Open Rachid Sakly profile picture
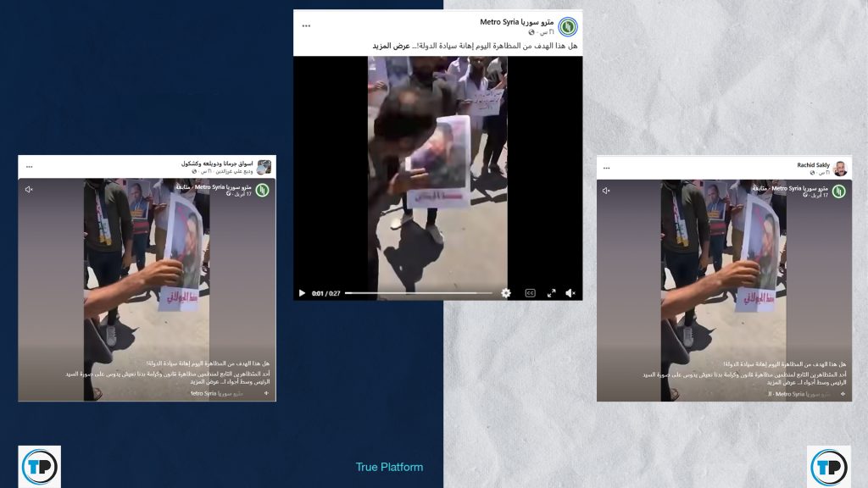The height and width of the screenshot is (488, 868). (x=840, y=168)
